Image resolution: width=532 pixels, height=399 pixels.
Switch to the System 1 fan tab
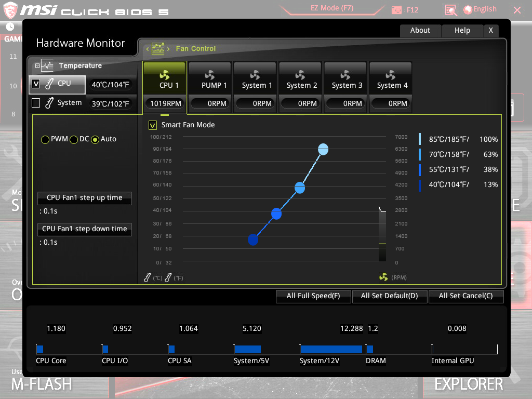pyautogui.click(x=255, y=87)
